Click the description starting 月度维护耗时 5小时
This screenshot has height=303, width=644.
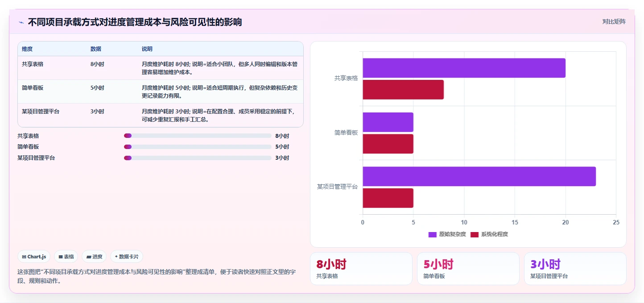tap(219, 92)
